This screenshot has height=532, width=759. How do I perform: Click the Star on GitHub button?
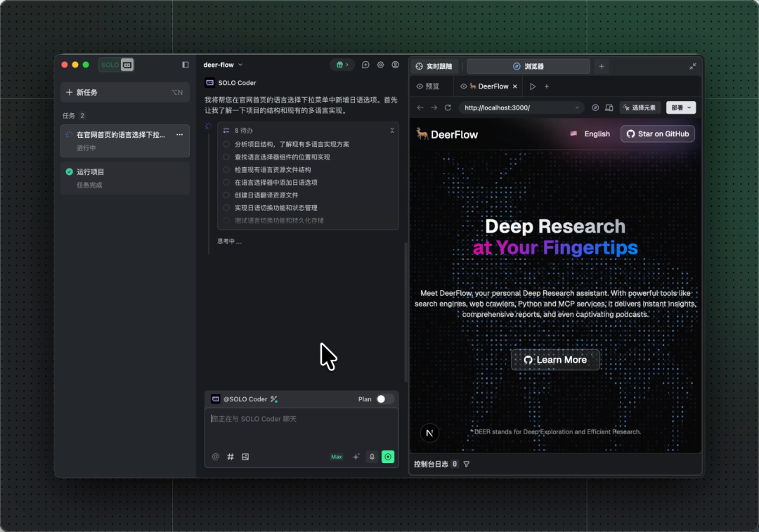657,134
